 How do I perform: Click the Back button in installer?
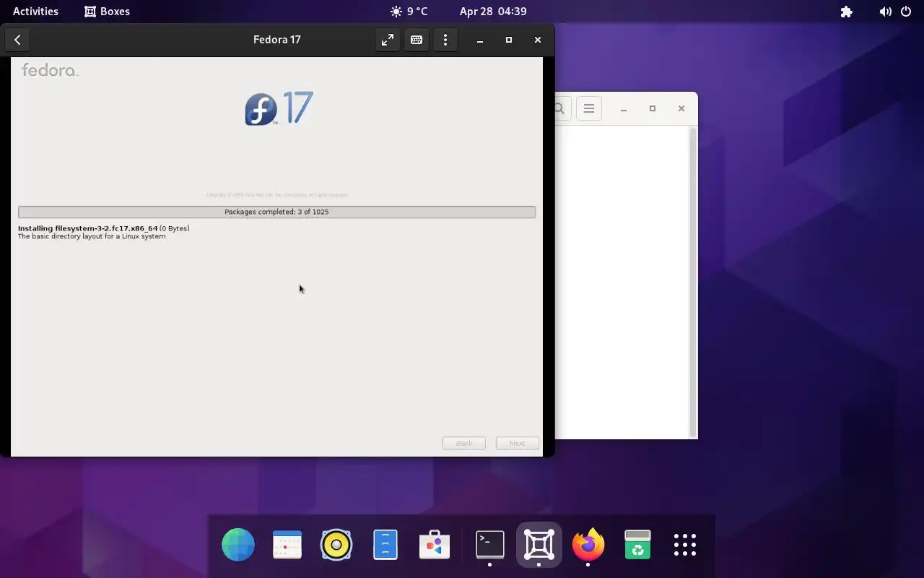(464, 443)
